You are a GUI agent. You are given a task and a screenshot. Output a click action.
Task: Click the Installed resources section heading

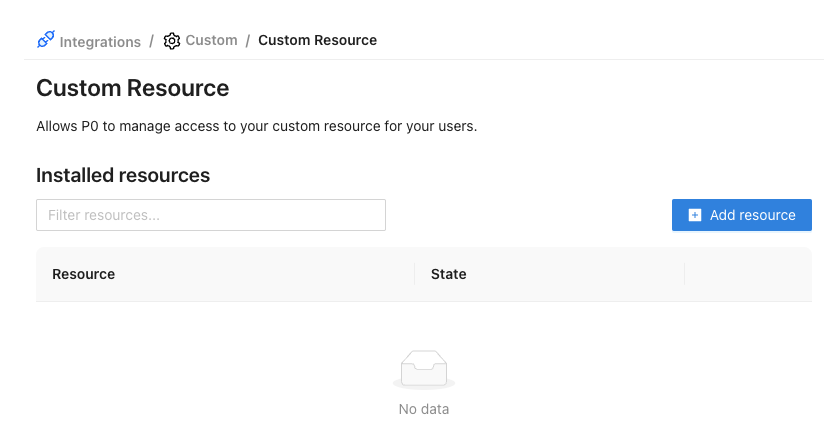[x=123, y=175]
